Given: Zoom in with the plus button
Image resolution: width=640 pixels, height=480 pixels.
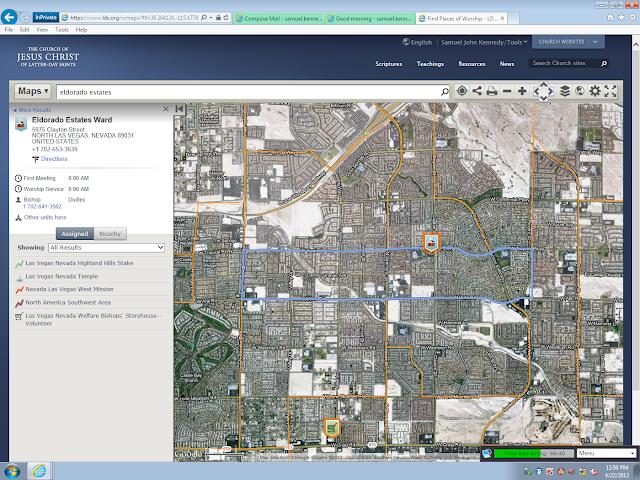Looking at the screenshot, I should (522, 91).
